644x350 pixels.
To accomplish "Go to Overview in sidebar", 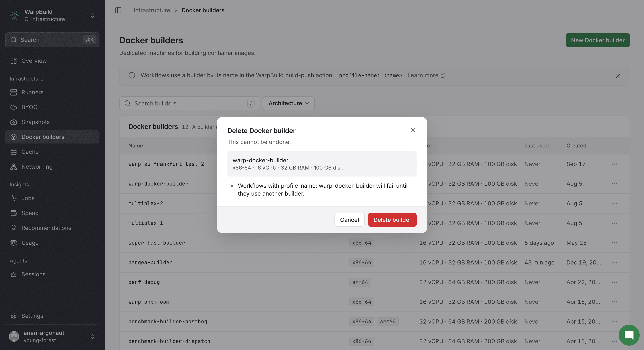I will point(52,61).
